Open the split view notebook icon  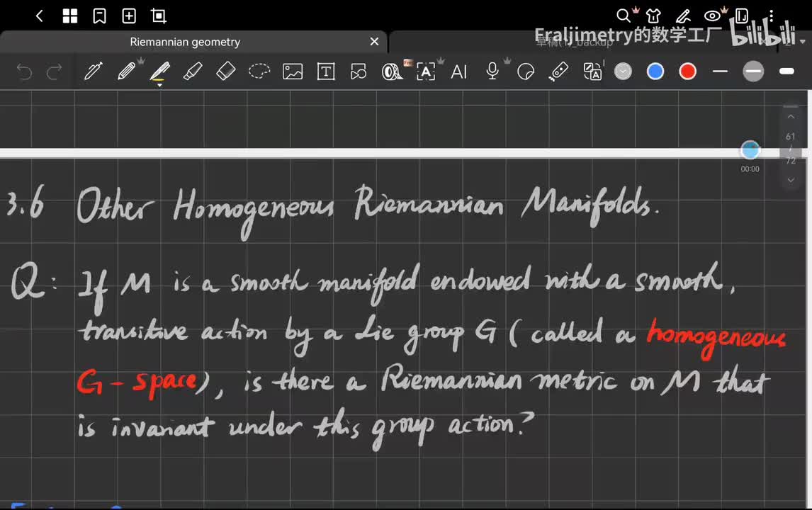pos(742,16)
